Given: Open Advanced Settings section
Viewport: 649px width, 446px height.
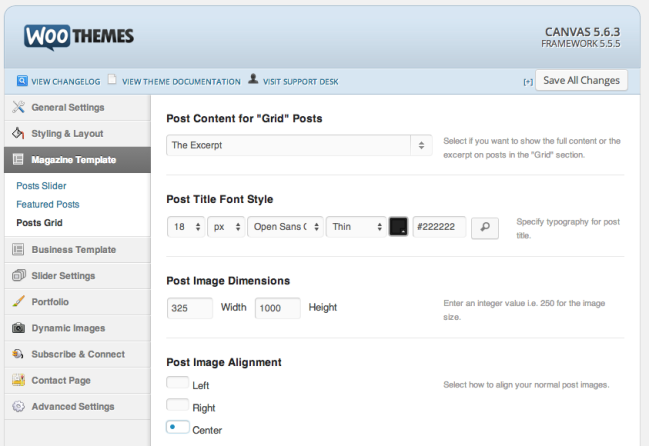Looking at the screenshot, I should click(77, 406).
